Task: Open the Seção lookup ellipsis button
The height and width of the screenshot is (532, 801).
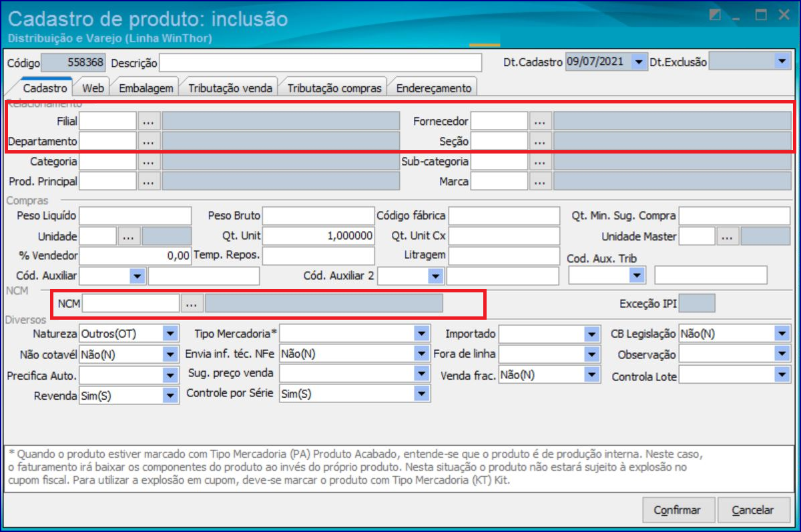Action: click(540, 141)
